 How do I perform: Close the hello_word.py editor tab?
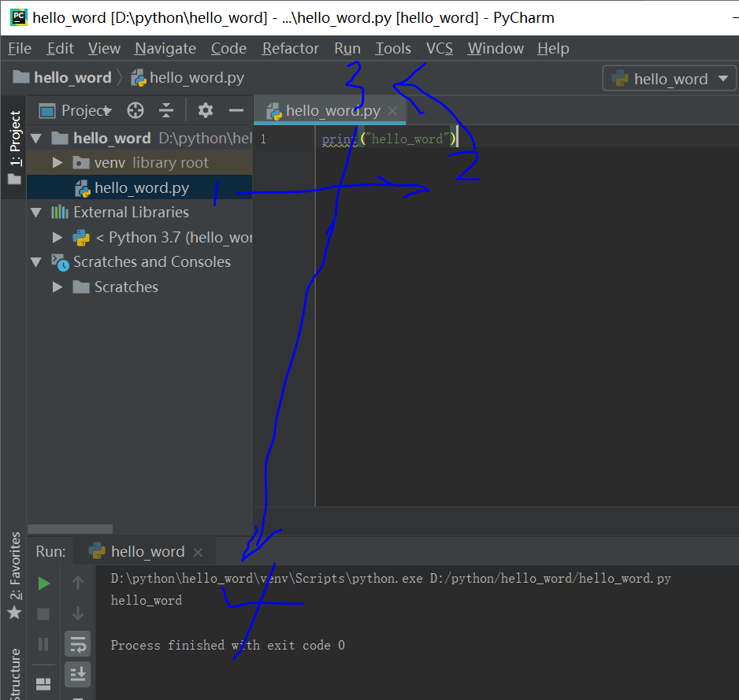[x=392, y=111]
